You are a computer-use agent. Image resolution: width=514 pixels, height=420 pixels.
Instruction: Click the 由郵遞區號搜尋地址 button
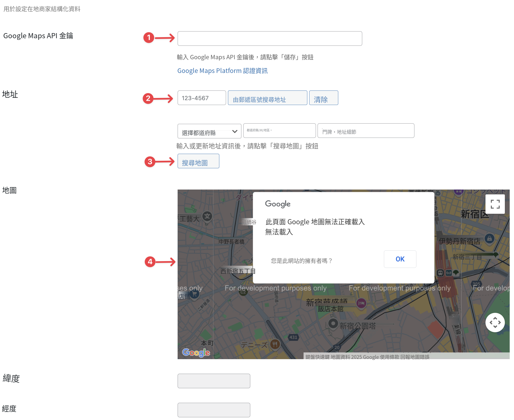pyautogui.click(x=267, y=98)
